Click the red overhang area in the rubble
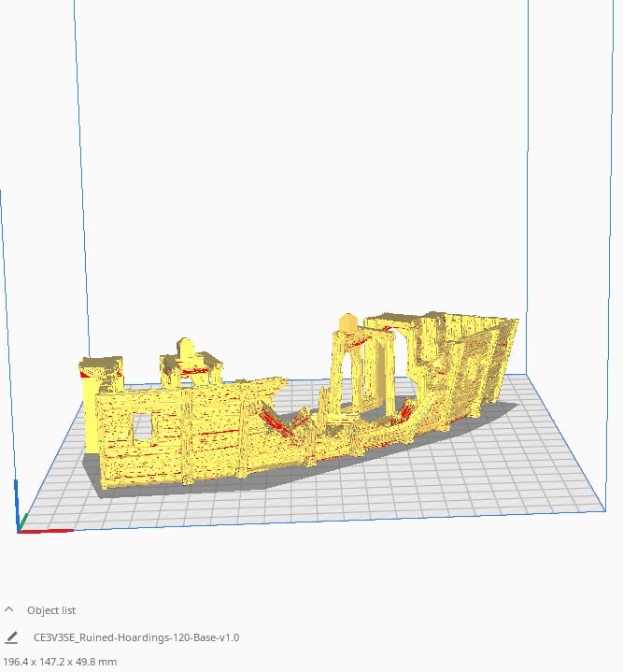The image size is (623, 672). 278,422
